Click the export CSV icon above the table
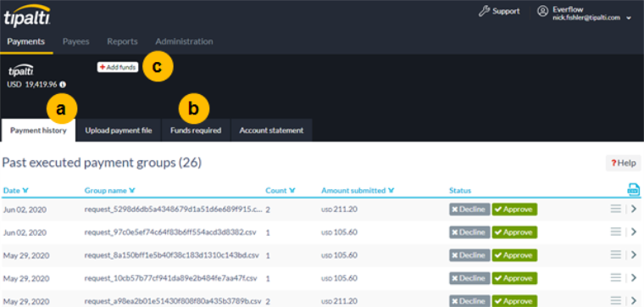This screenshot has width=644, height=307. tap(633, 190)
